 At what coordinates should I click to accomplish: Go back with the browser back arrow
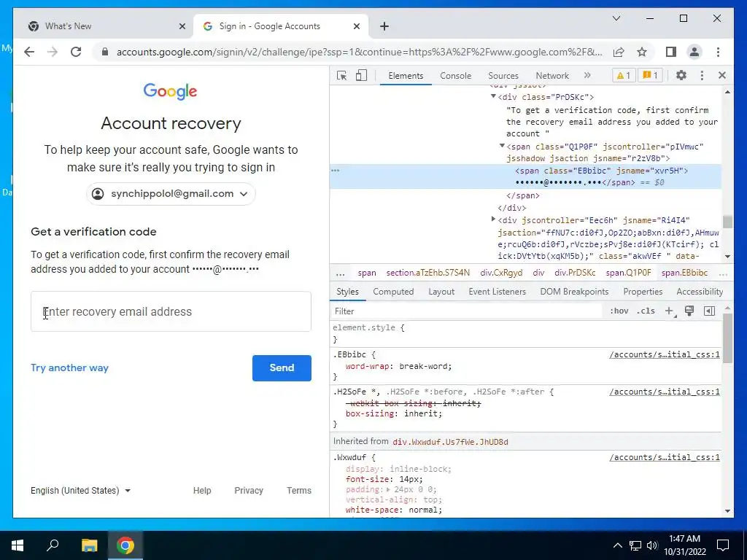point(29,52)
